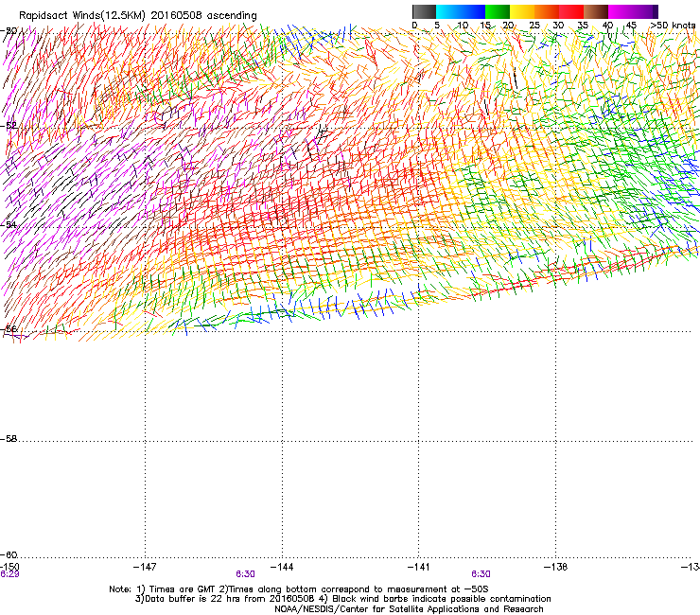Click the green 15-20 knots legend swatch

pos(498,11)
